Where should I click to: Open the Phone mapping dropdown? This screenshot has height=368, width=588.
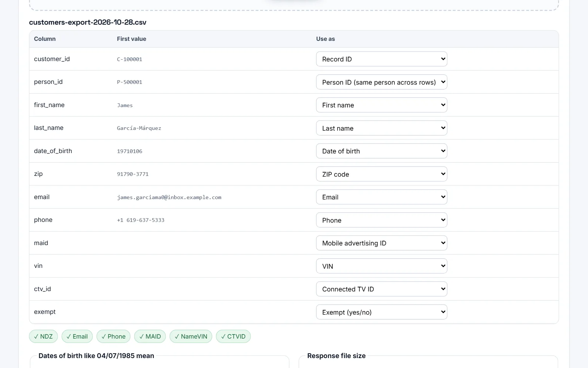point(381,220)
